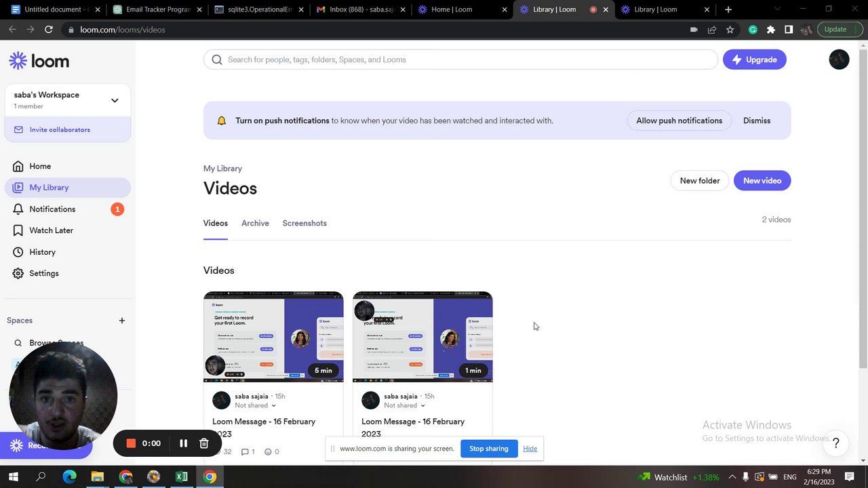
Task: Click Allow push notifications button
Action: [679, 121]
